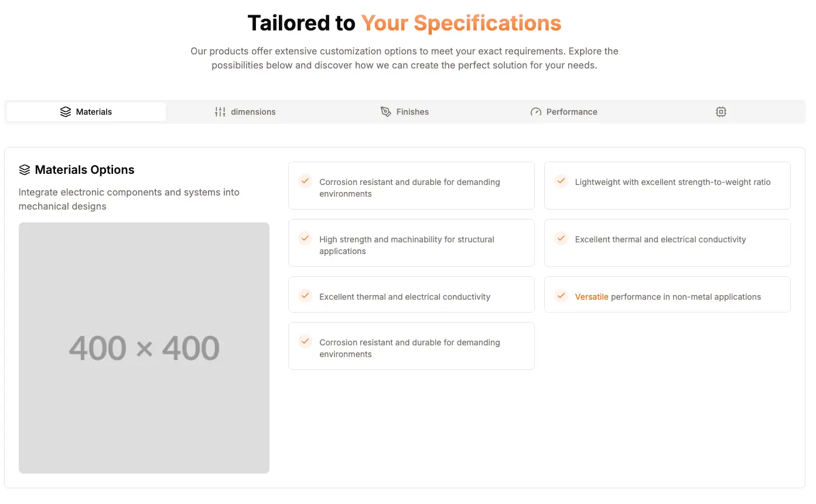Click checkmark beside High strength and machinability
816x504 pixels.
click(305, 238)
